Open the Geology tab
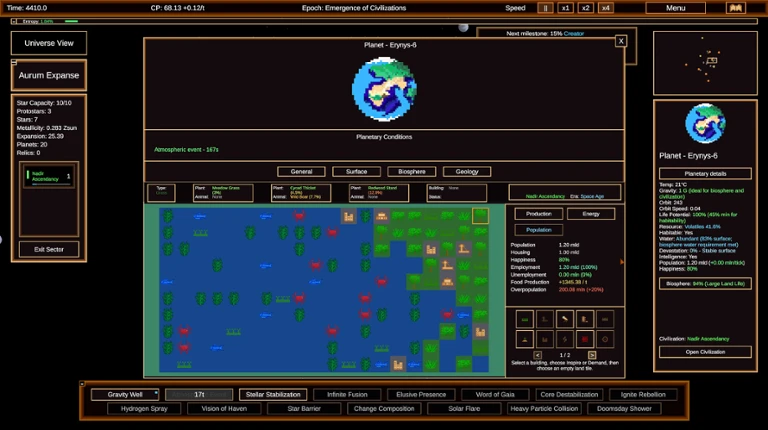This screenshot has width=768, height=430. 467,171
